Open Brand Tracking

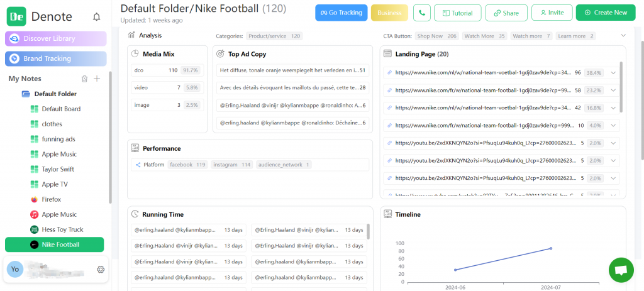click(56, 58)
